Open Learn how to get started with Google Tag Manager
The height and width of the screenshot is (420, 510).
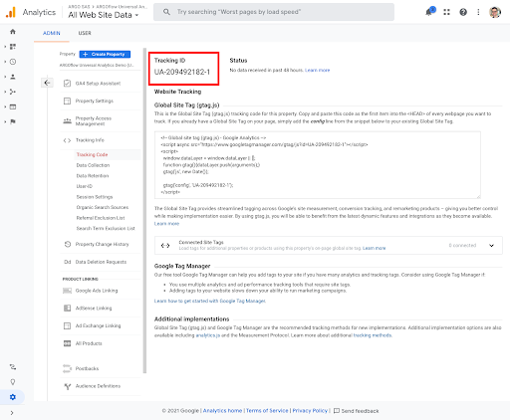pos(210,301)
